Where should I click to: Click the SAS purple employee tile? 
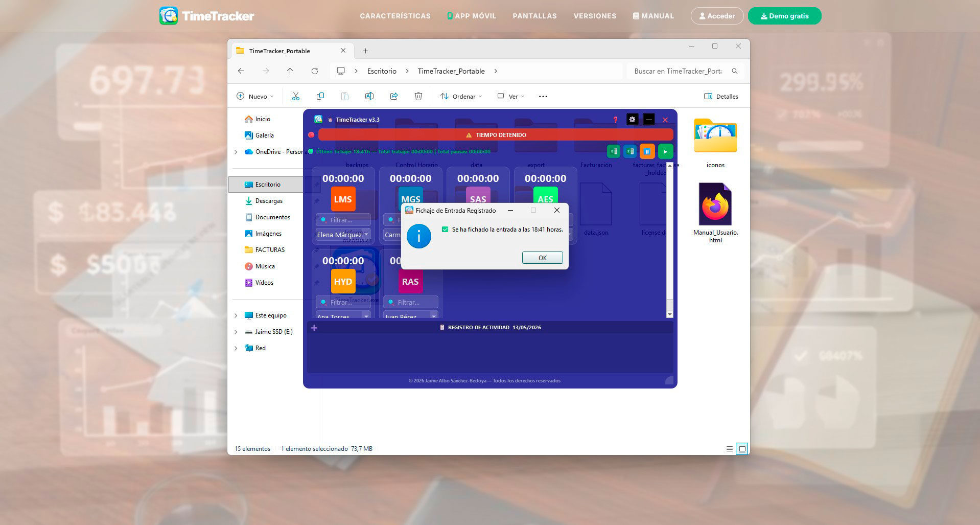pos(478,196)
